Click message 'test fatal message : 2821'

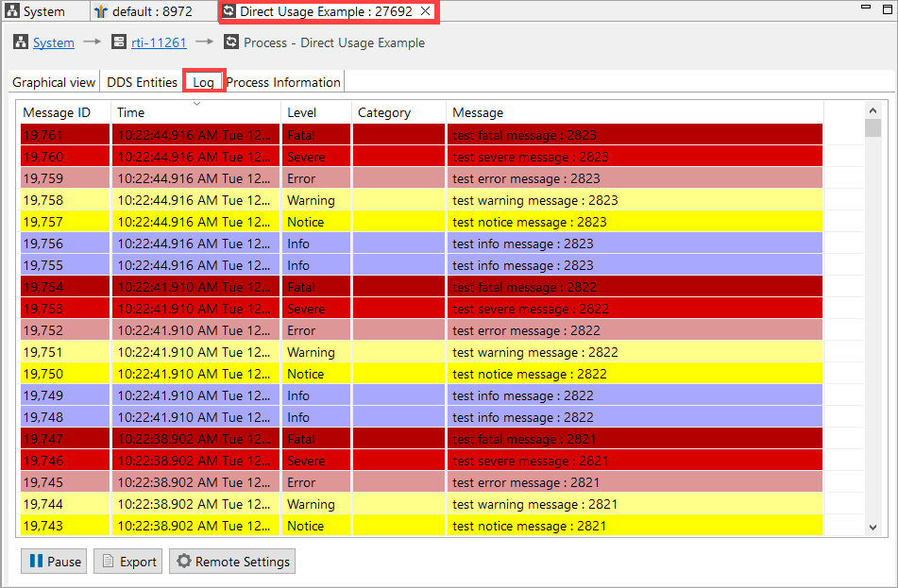pos(524,439)
